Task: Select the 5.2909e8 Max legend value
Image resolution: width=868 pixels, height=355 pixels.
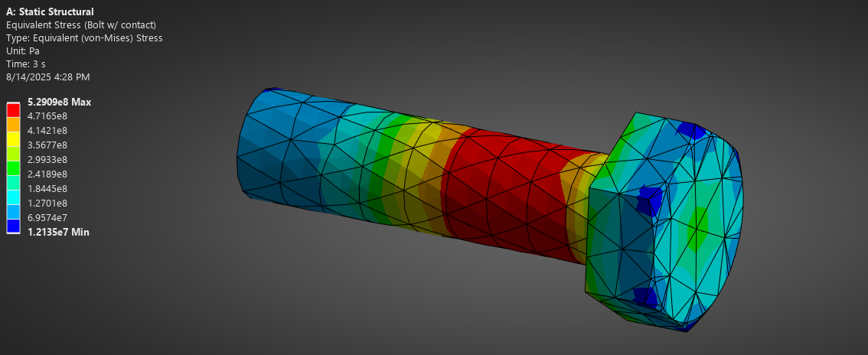Action: pyautogui.click(x=59, y=103)
